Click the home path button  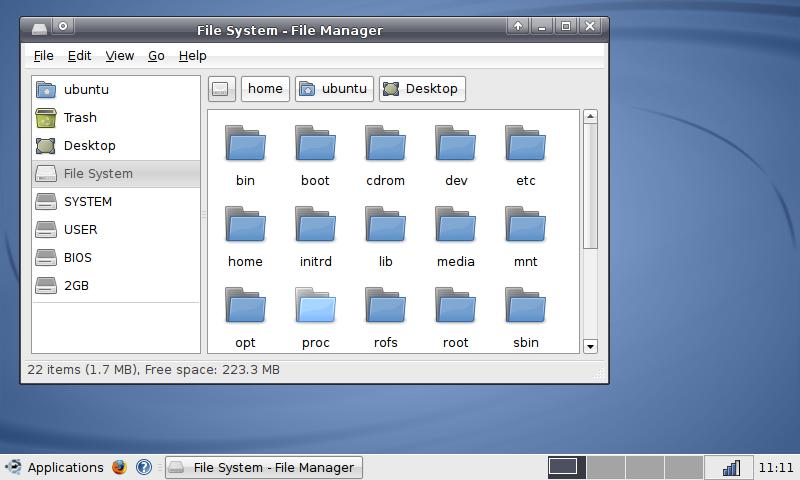pos(265,89)
